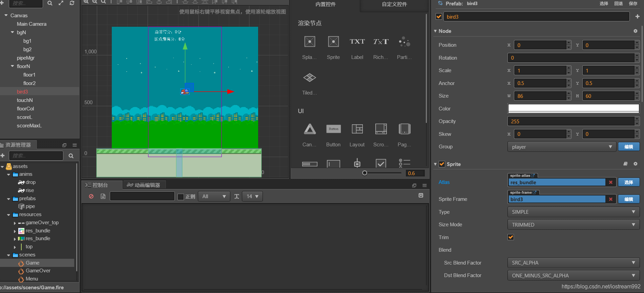
Task: Click the prefab 选择 button
Action: point(604,3)
